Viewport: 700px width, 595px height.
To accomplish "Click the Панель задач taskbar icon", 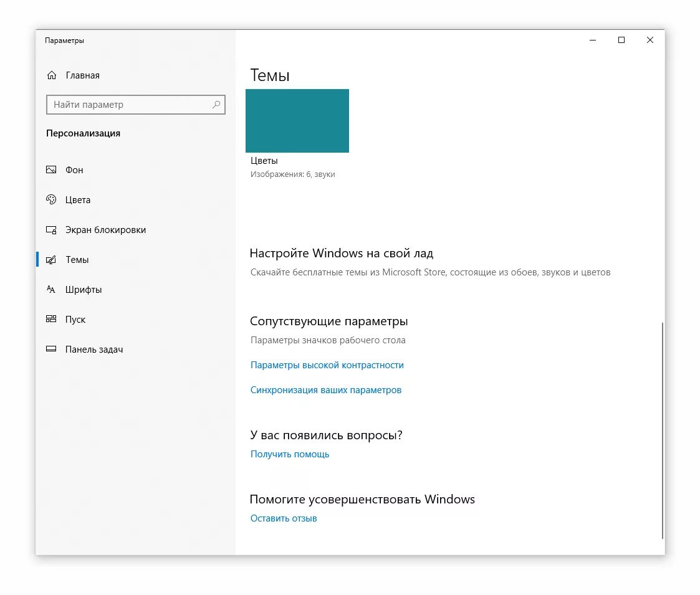I will (x=51, y=349).
